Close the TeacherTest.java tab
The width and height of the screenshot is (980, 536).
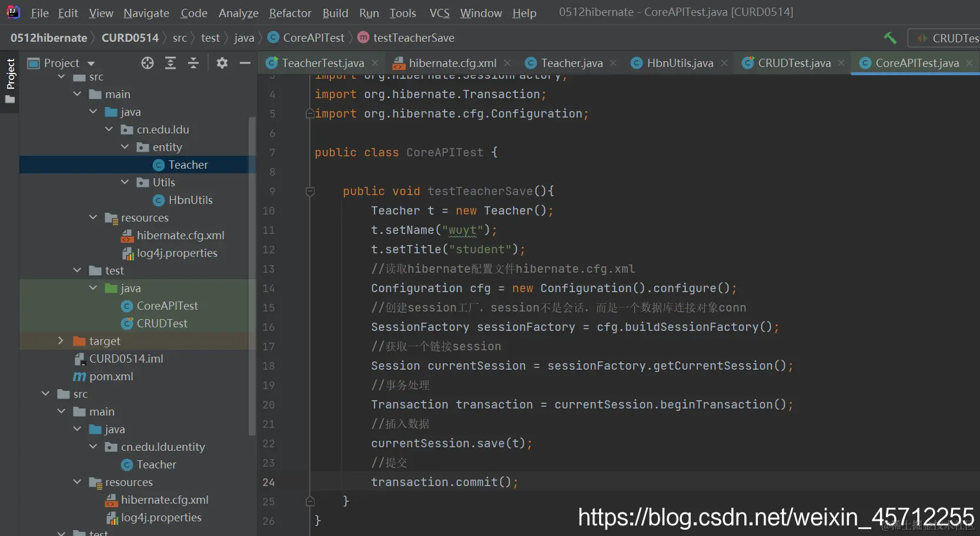375,63
